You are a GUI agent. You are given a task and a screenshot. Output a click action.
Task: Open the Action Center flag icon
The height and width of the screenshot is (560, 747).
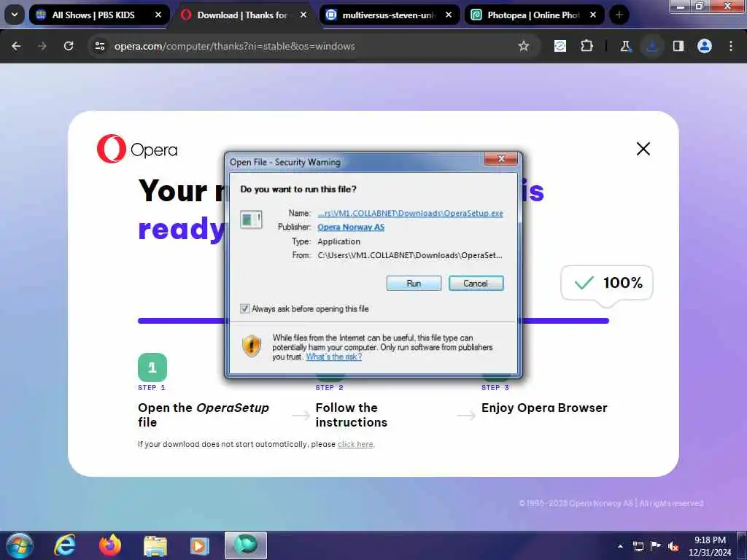[656, 546]
